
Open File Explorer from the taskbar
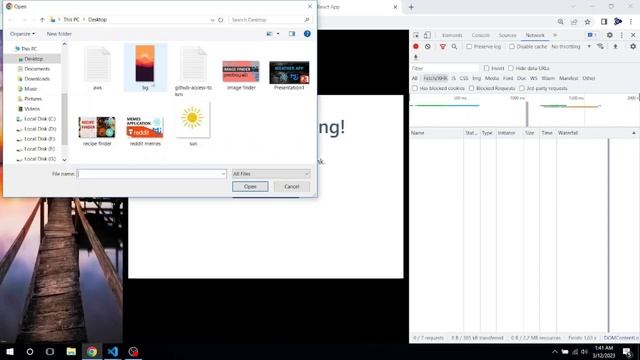coord(71,351)
